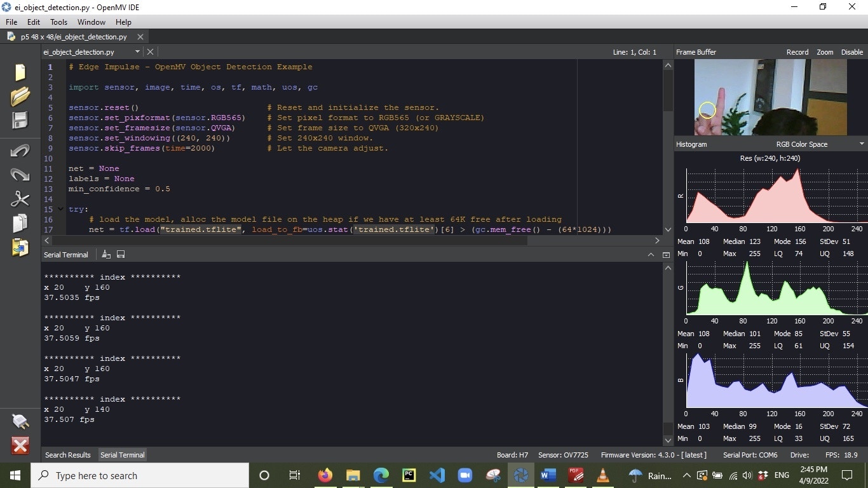Open PyCharm from the taskbar

click(x=409, y=475)
